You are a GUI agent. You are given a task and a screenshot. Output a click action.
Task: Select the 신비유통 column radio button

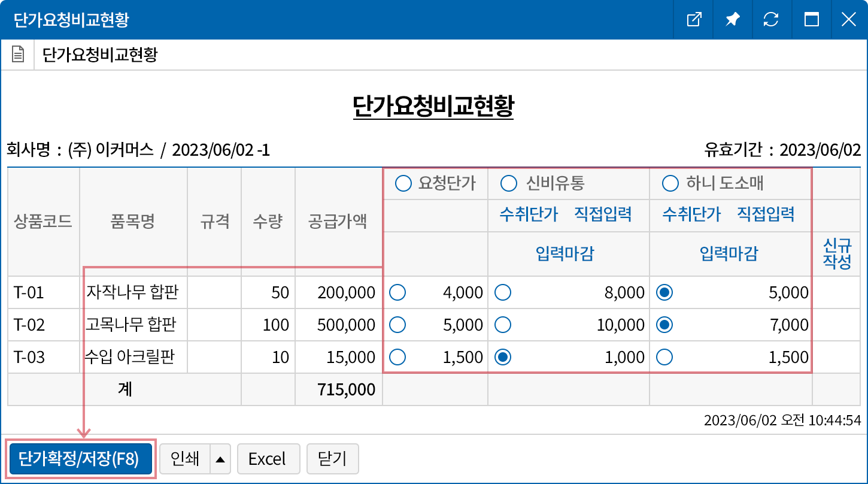pyautogui.click(x=508, y=184)
